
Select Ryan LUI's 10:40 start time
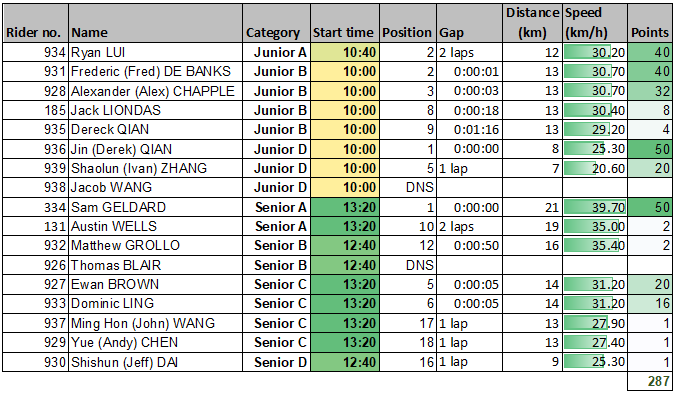pyautogui.click(x=345, y=52)
